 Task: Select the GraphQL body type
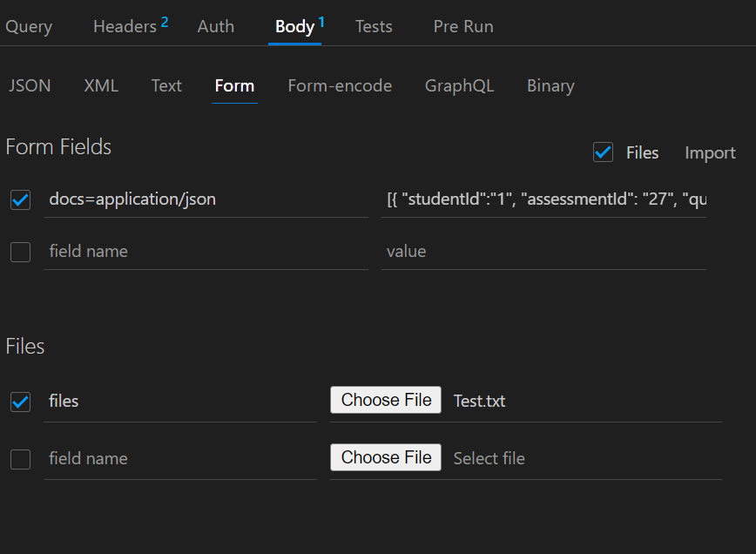tap(459, 85)
